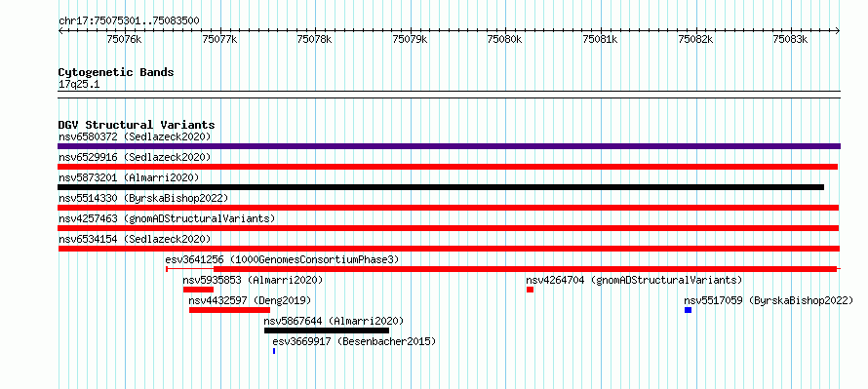Select the short nsv5935853 red bar
This screenshot has height=389, width=868.
pyautogui.click(x=198, y=290)
